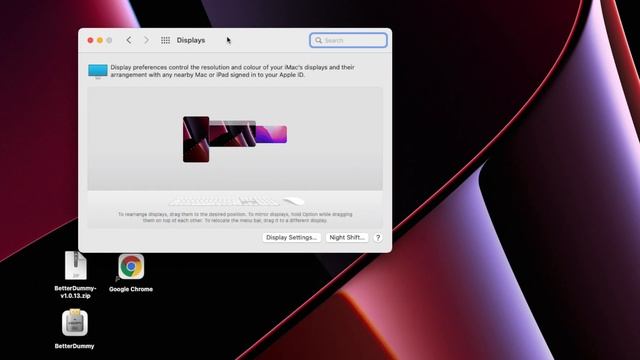This screenshot has width=640, height=360.
Task: Select the portrait display thumbnail
Action: (x=196, y=140)
